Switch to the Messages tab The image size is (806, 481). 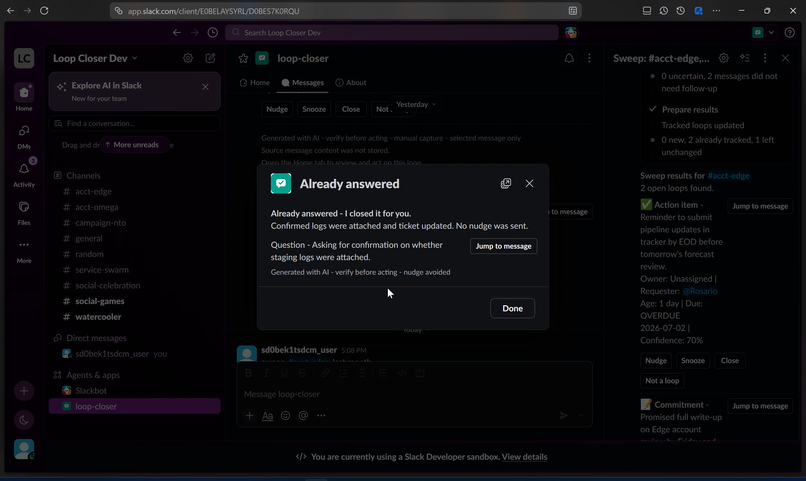point(302,82)
